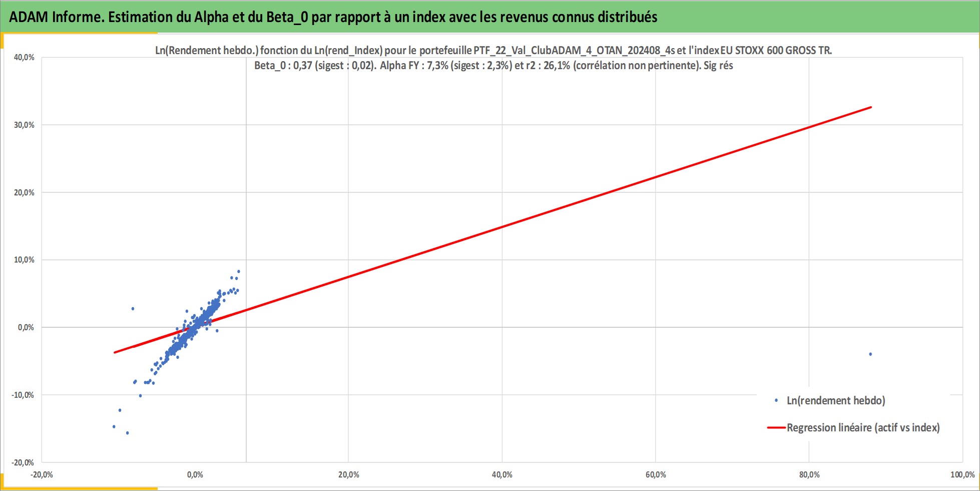Image resolution: width=980 pixels, height=491 pixels.
Task: Select the red regression line in the plot
Action: coord(493,229)
